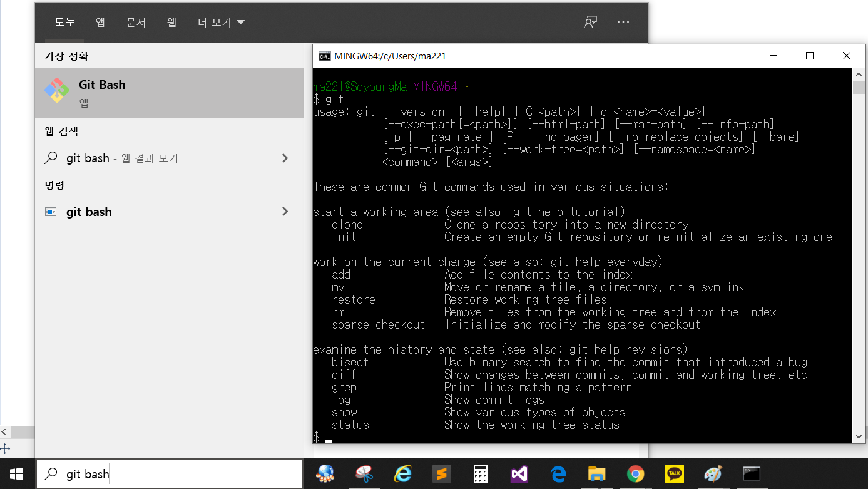Launch Internet Explorer from taskbar
The width and height of the screenshot is (868, 489).
click(x=402, y=474)
